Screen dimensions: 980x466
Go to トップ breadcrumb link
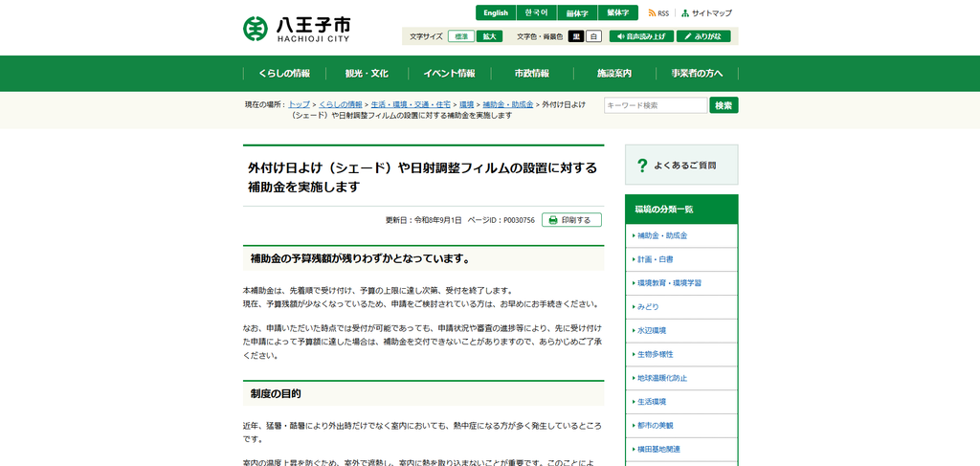point(299,104)
